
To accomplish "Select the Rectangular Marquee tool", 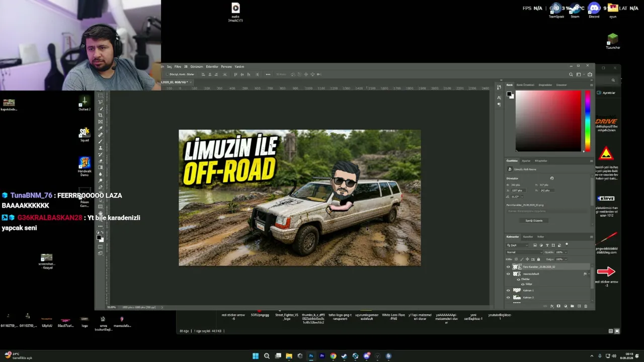I will coord(101,96).
